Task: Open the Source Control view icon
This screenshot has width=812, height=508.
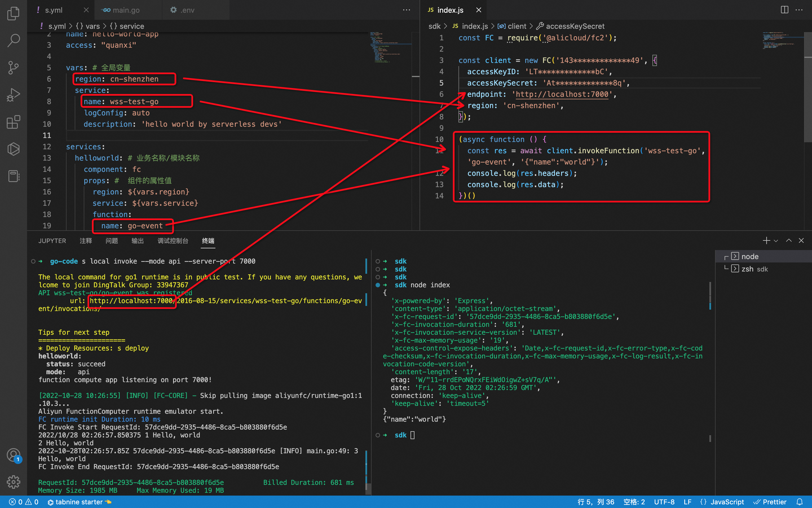Action: pos(14,68)
